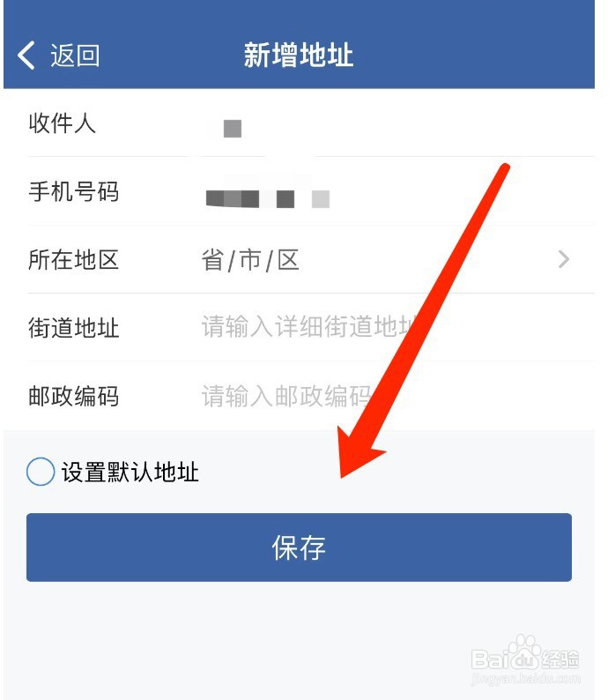Click the jingyan.baidu.com watermark link
The width and height of the screenshot is (615, 700).
point(526,680)
